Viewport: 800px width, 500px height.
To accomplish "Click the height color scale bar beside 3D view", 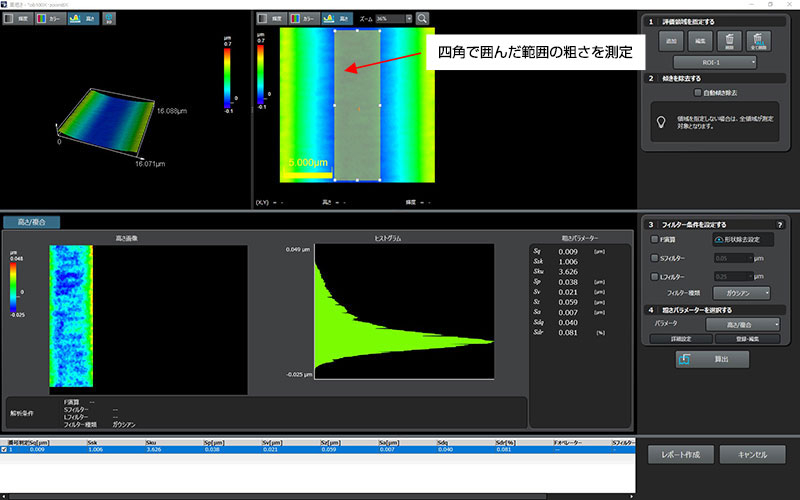I will pos(227,71).
